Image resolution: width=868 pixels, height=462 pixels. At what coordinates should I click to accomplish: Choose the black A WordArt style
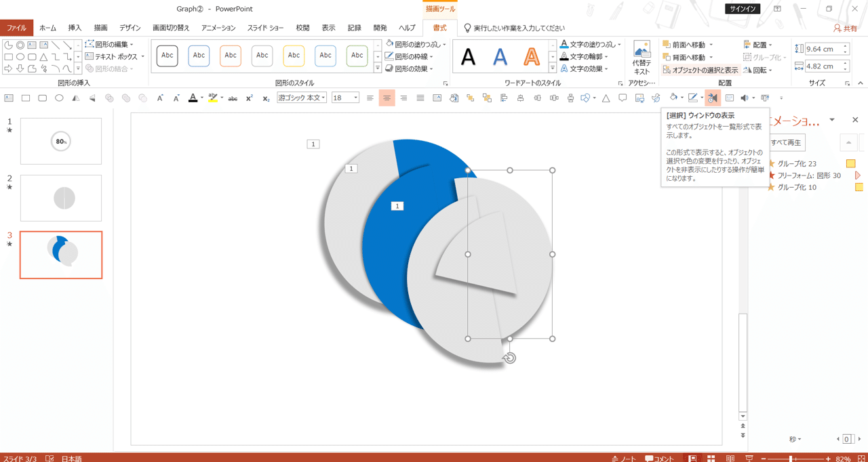468,57
